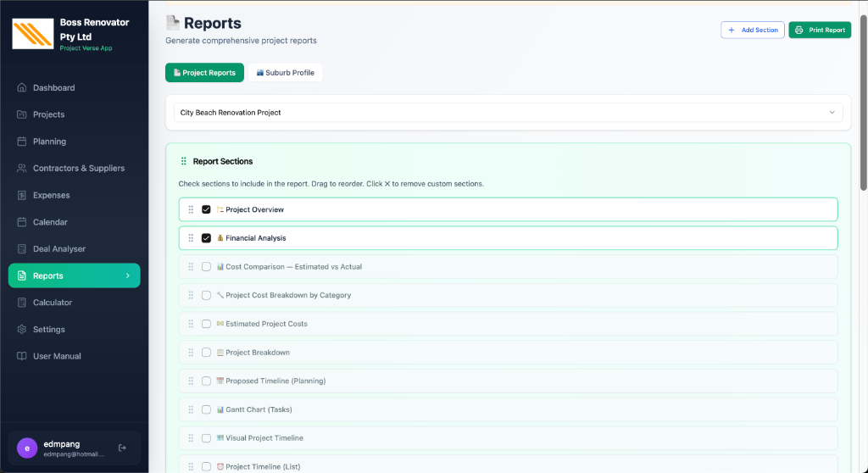868x473 pixels.
Task: Click the 'Project Verse App' tagline
Action: [86, 48]
